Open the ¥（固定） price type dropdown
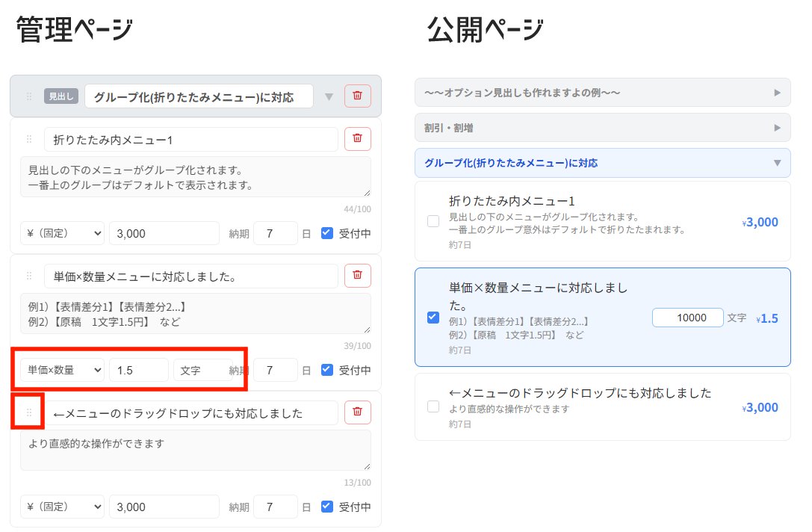This screenshot has width=812, height=532. [x=62, y=233]
